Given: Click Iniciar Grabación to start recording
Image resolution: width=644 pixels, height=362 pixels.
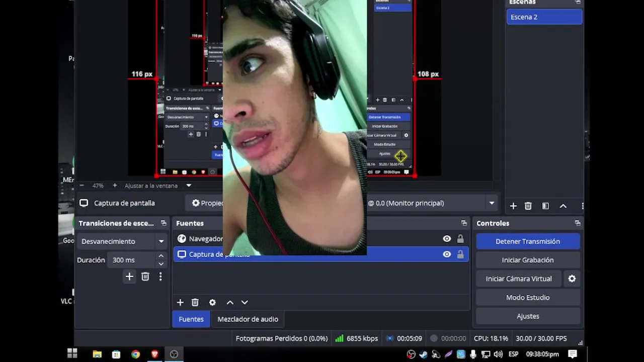Looking at the screenshot, I should pos(528,260).
